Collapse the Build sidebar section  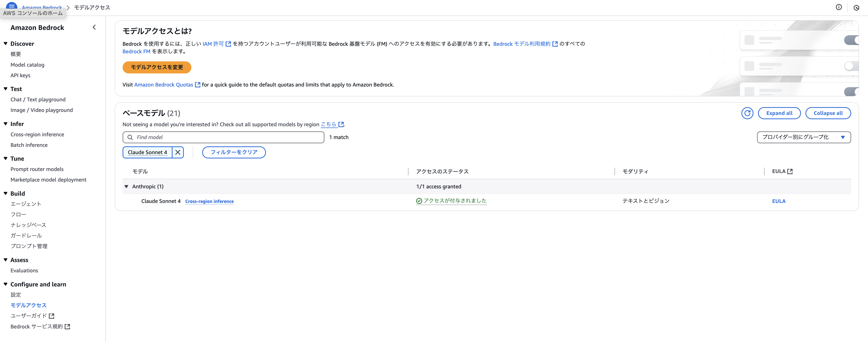pyautogui.click(x=6, y=193)
